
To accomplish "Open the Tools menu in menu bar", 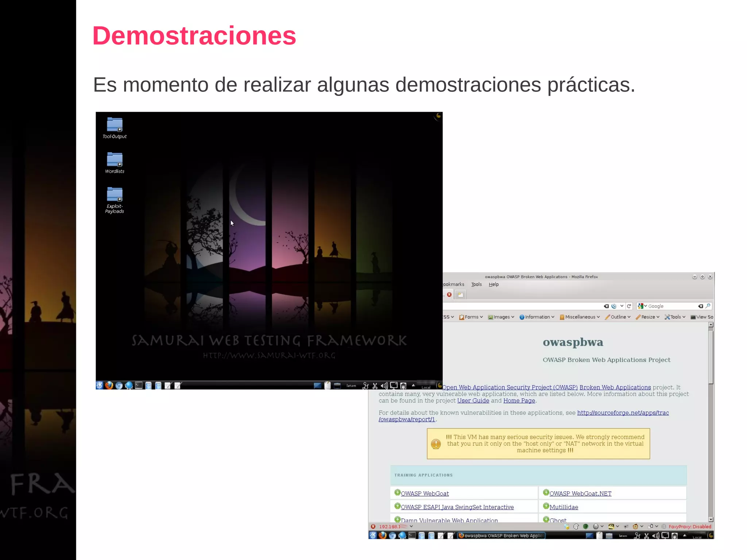I will click(476, 285).
